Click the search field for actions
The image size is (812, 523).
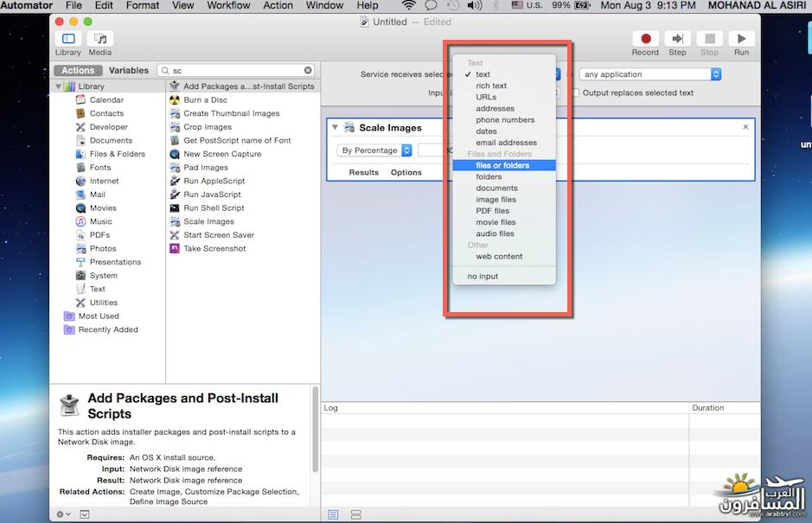pos(236,70)
